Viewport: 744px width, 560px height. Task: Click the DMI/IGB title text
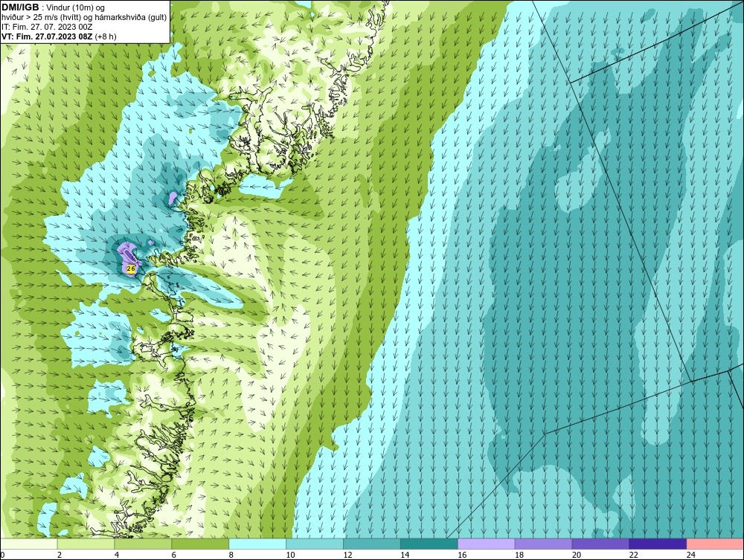pyautogui.click(x=20, y=7)
